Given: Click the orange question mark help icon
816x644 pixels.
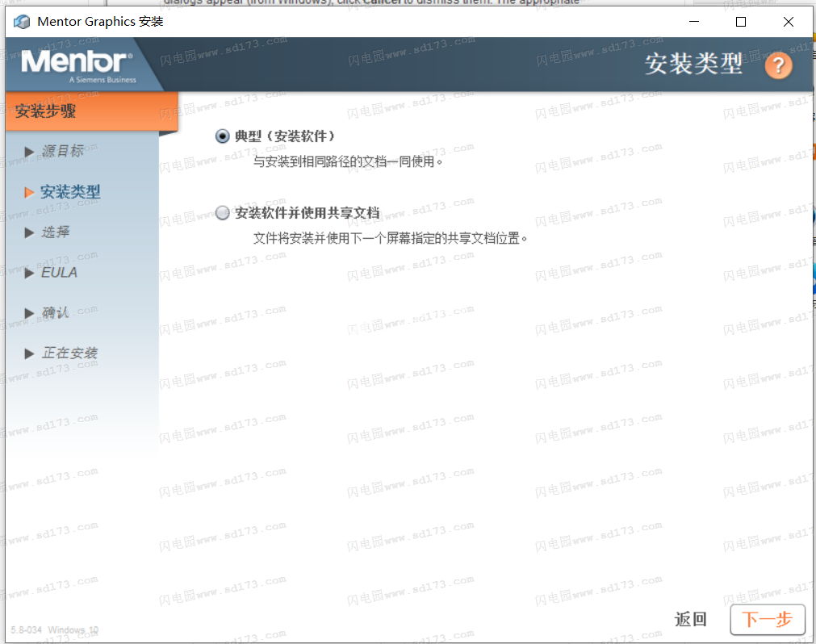Looking at the screenshot, I should click(x=778, y=65).
